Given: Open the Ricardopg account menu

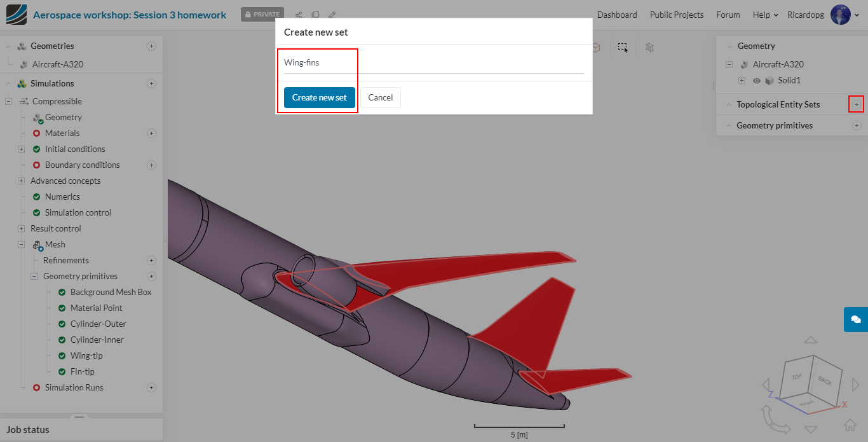Looking at the screenshot, I should click(806, 15).
